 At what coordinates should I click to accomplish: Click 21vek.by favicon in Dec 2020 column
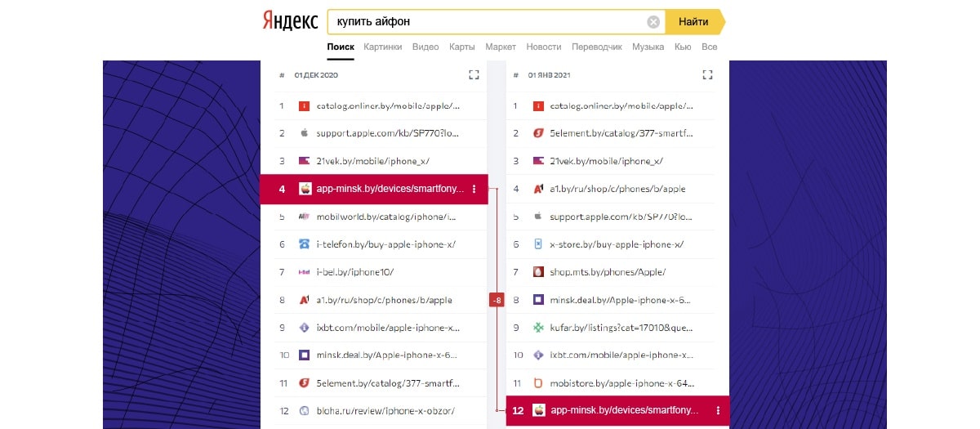click(x=304, y=161)
